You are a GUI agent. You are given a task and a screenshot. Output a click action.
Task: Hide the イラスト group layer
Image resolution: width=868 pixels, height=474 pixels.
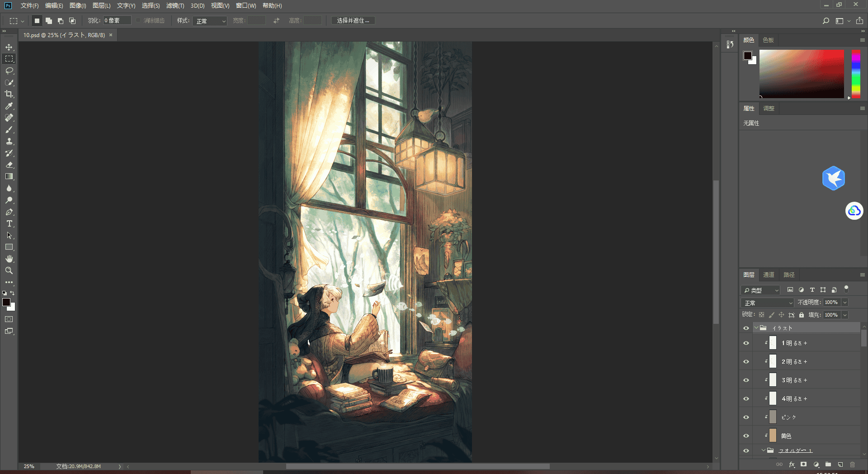click(x=746, y=328)
